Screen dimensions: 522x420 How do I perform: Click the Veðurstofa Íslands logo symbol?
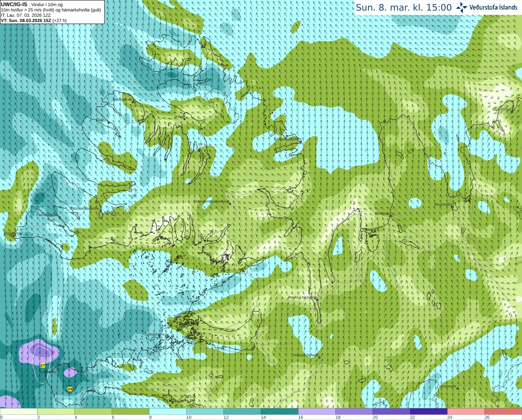point(461,7)
